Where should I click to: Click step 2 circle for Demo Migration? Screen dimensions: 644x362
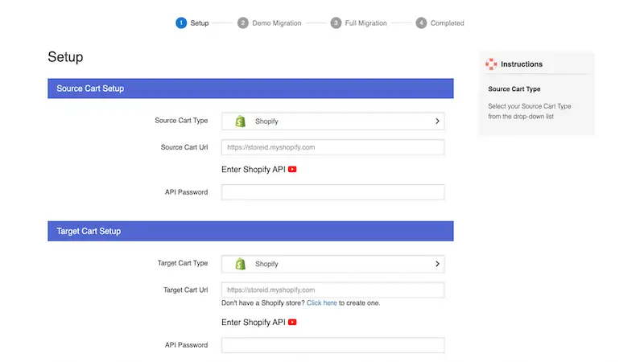pos(243,23)
